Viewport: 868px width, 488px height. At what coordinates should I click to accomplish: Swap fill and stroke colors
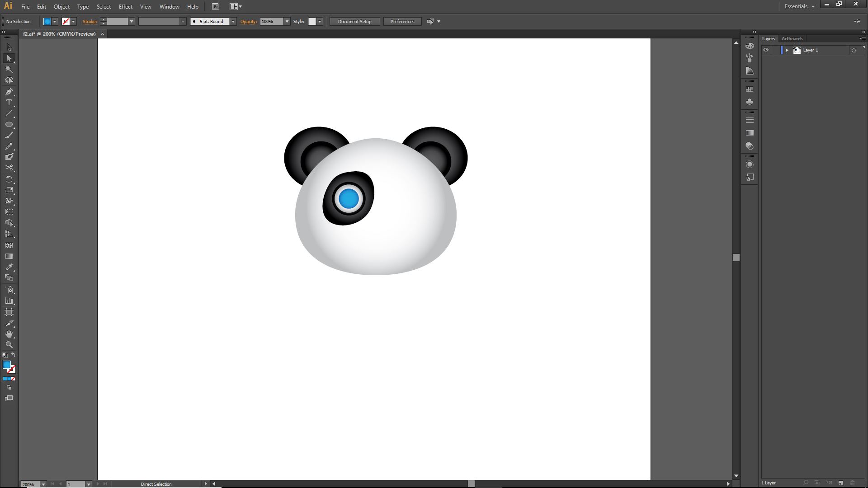click(x=14, y=355)
